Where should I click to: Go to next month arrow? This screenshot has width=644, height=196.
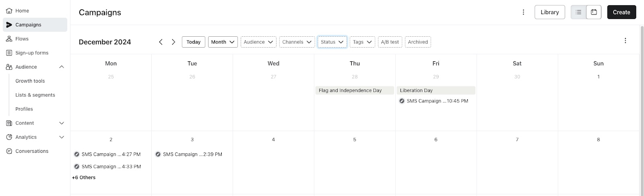pyautogui.click(x=173, y=42)
